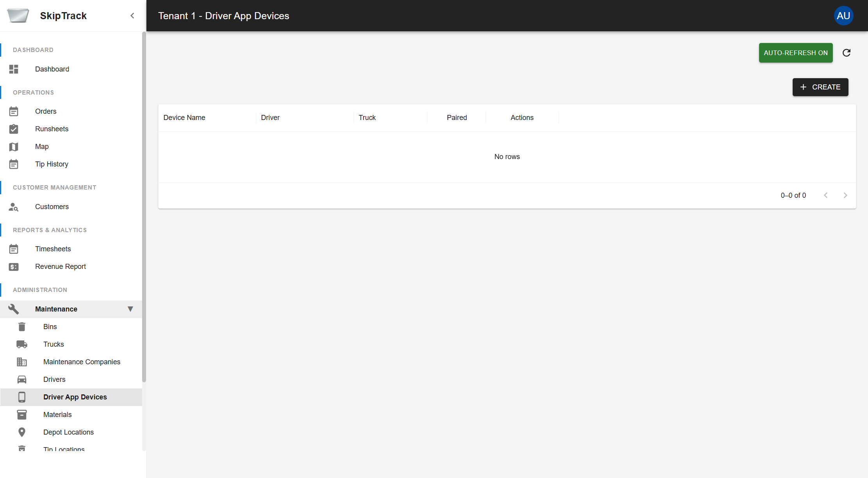Image resolution: width=868 pixels, height=478 pixels.
Task: Select the Revenue Report dollar icon
Action: pyautogui.click(x=14, y=267)
